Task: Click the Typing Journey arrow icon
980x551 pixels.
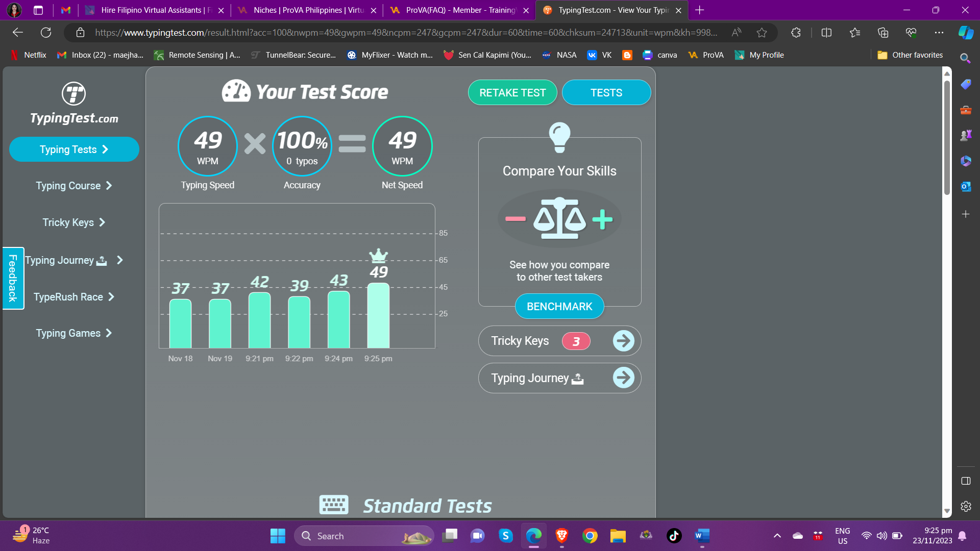Action: point(623,378)
